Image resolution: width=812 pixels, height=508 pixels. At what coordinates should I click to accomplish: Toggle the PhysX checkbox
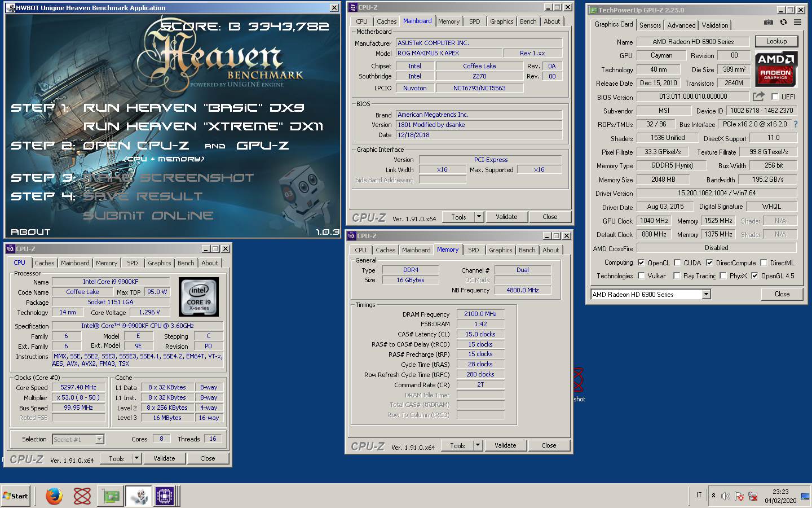[722, 275]
